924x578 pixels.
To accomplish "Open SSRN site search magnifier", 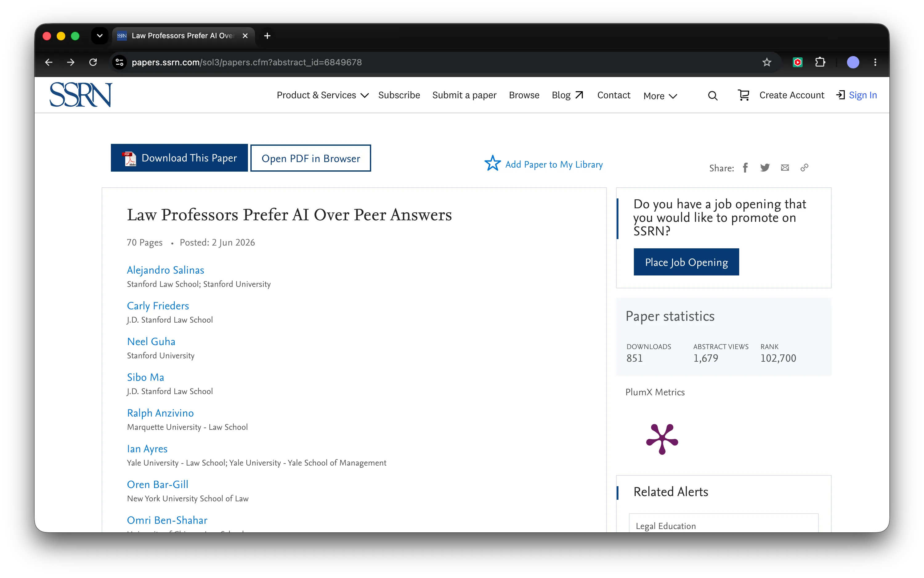I will point(713,96).
